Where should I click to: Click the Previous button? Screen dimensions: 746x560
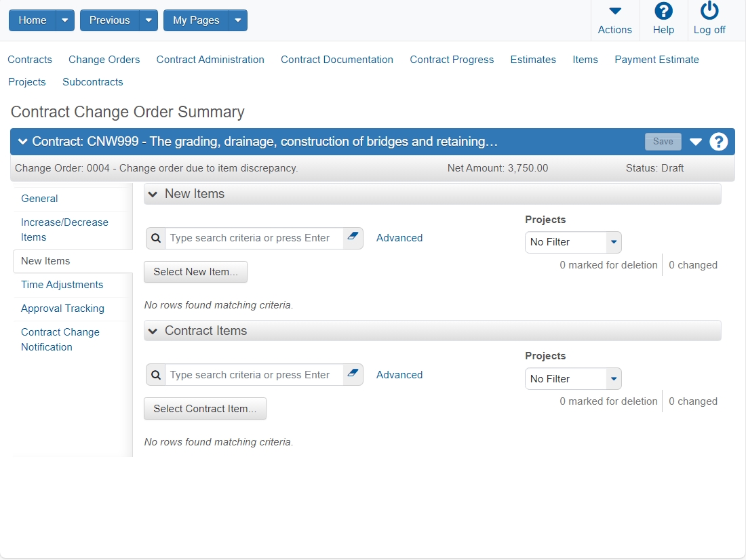pos(109,20)
